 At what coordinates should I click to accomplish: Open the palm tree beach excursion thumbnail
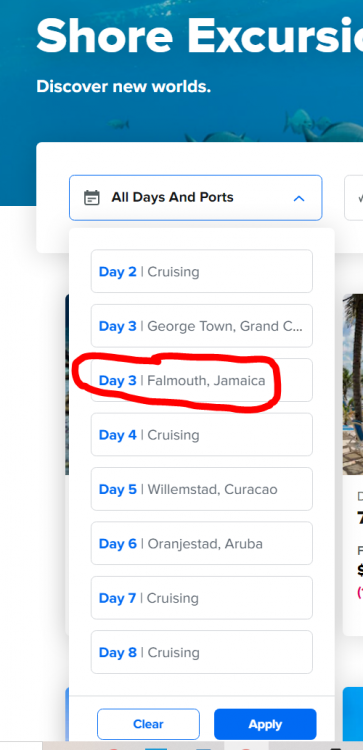353,384
